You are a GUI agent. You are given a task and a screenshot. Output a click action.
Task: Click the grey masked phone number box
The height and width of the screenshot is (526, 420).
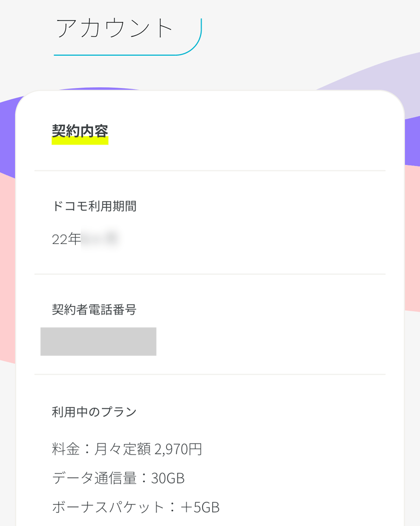(98, 342)
